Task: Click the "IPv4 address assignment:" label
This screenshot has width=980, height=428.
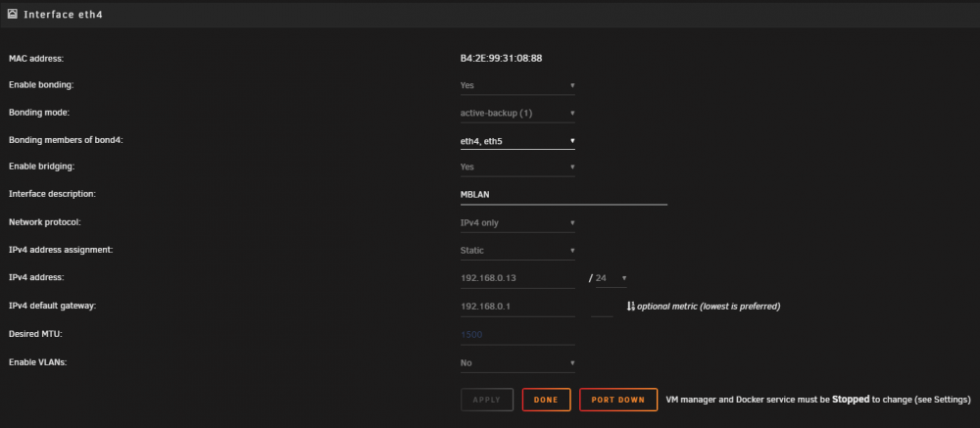Action: (61, 250)
